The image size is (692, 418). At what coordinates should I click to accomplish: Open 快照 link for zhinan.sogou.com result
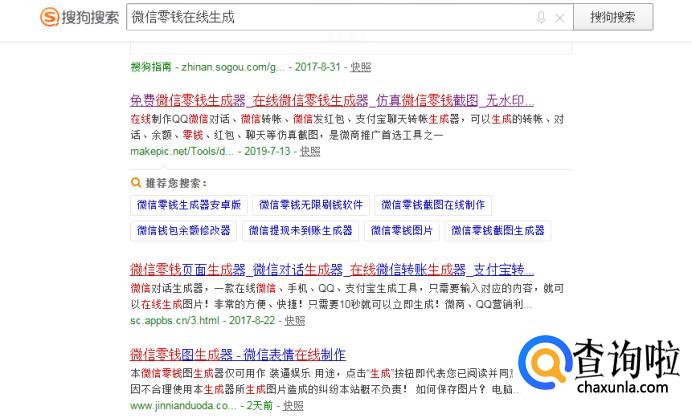click(361, 67)
